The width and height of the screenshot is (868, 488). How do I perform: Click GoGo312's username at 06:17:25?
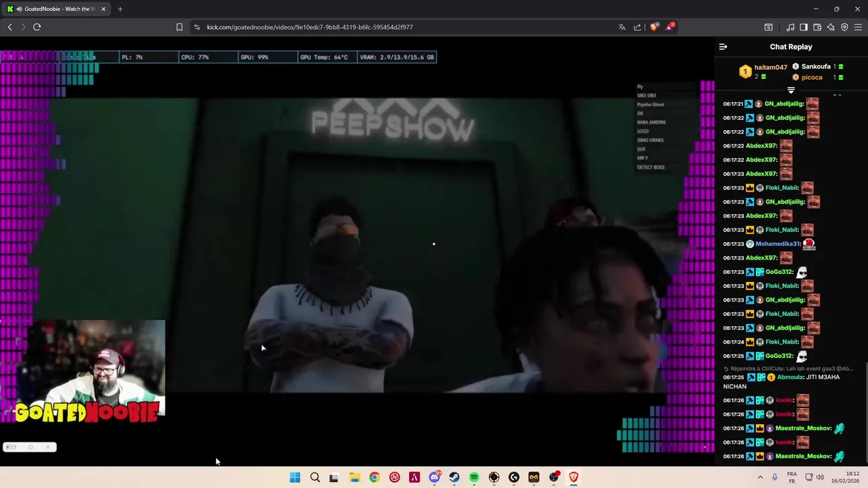[779, 356]
